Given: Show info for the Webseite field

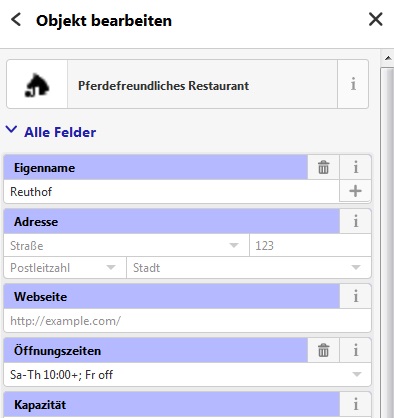Looking at the screenshot, I should coord(355,296).
